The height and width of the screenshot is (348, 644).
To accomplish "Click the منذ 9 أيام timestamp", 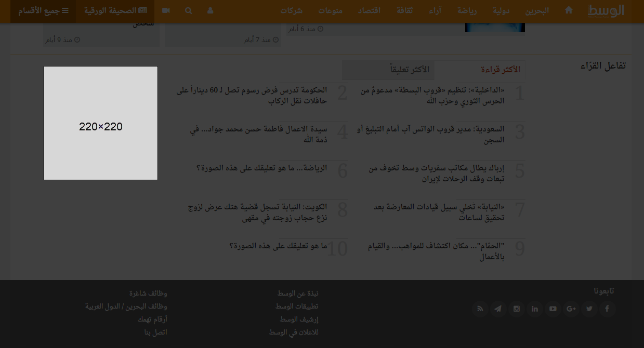I will click(x=62, y=39).
